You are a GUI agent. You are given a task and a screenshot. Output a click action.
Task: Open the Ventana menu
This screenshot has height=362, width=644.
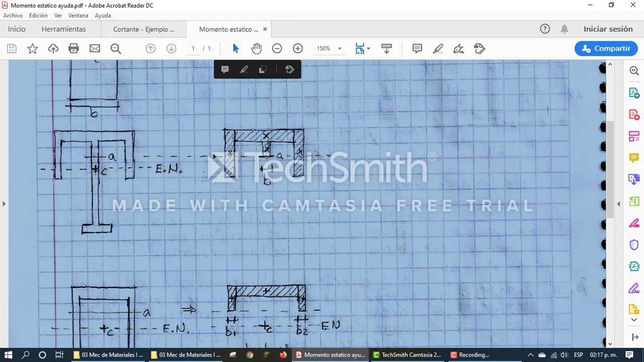point(78,16)
